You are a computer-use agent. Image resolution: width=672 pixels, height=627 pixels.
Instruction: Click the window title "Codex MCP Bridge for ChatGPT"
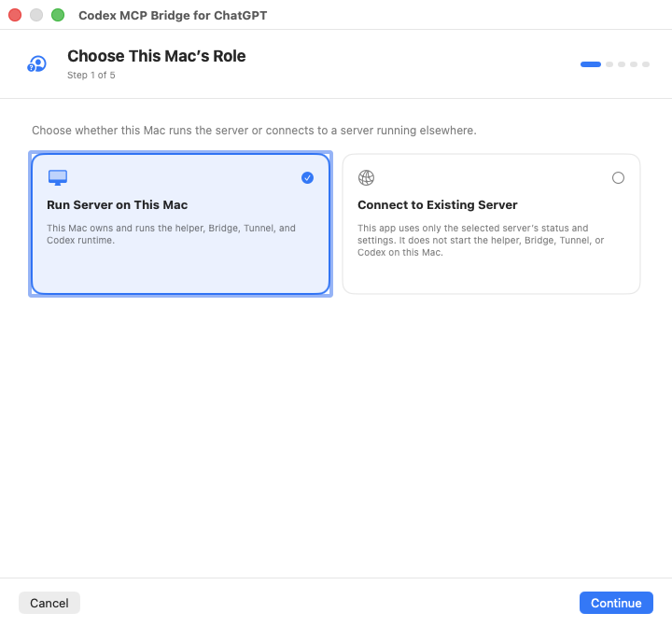(x=173, y=16)
